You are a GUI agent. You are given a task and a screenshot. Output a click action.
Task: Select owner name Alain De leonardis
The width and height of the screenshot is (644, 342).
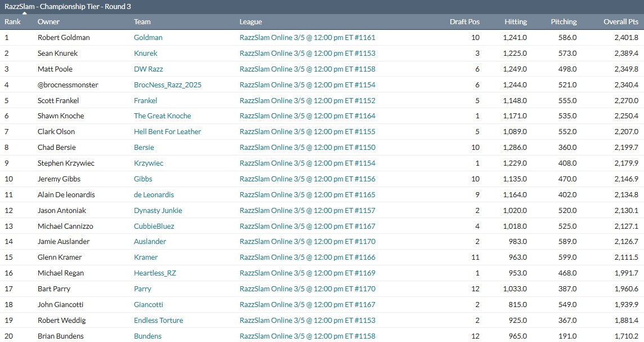(66, 194)
